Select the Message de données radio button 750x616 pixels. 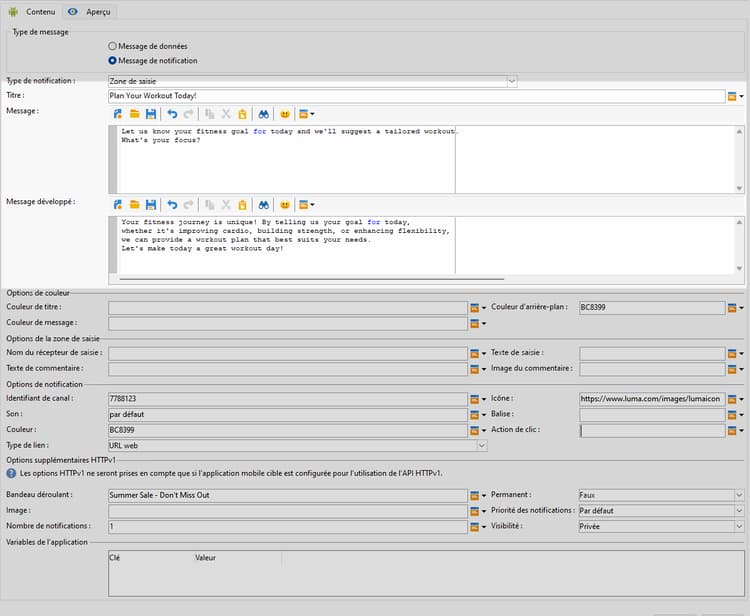[x=113, y=46]
